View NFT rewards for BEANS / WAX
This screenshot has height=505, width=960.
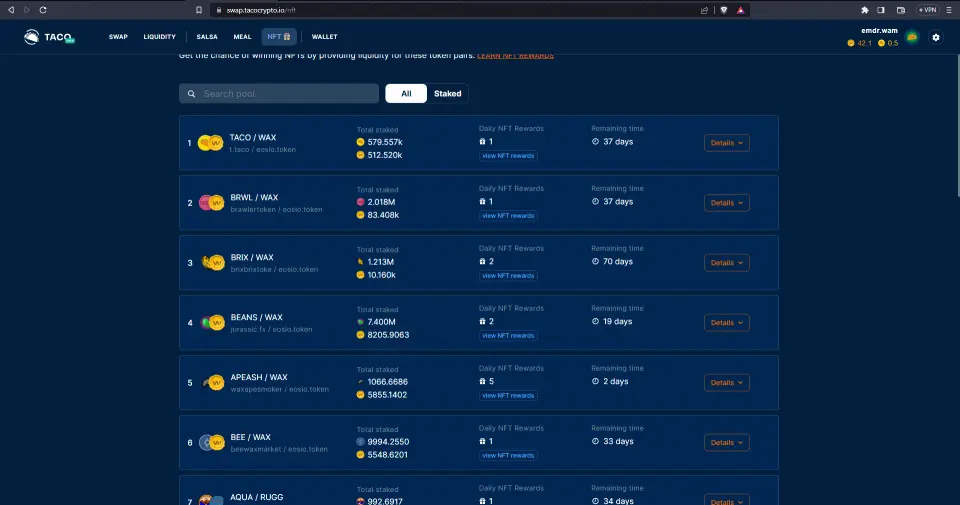click(x=508, y=335)
